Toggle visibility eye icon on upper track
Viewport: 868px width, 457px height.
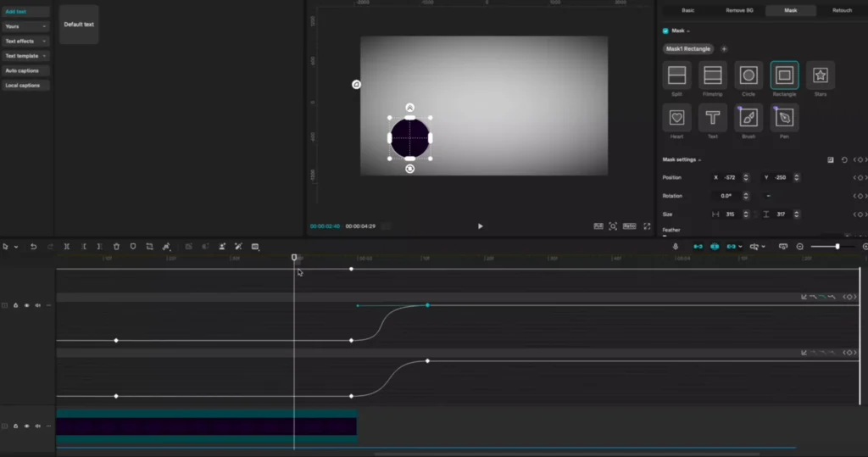coord(26,305)
